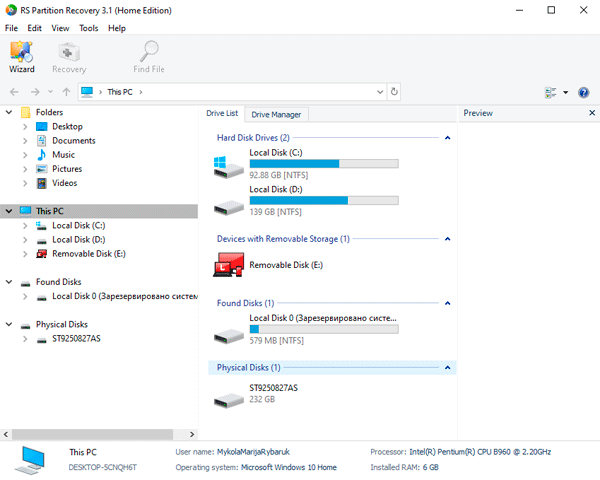Switch to the Drive List tab
This screenshot has width=600, height=480.
pyautogui.click(x=222, y=113)
